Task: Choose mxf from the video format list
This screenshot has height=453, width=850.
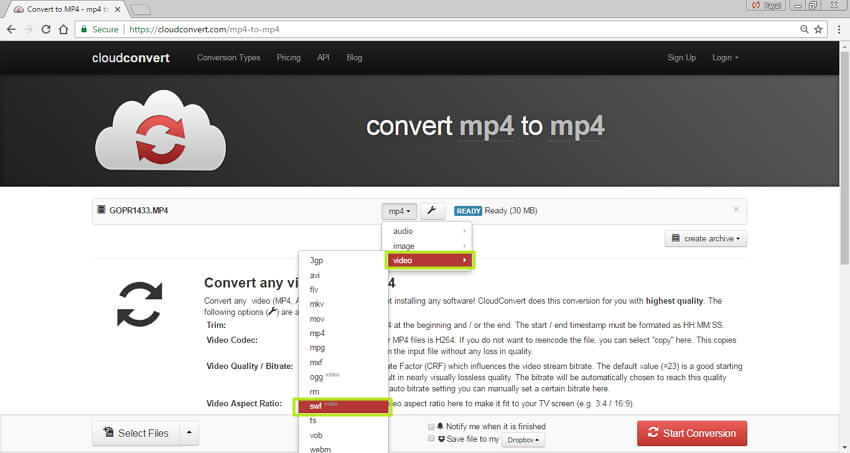Action: click(x=343, y=362)
